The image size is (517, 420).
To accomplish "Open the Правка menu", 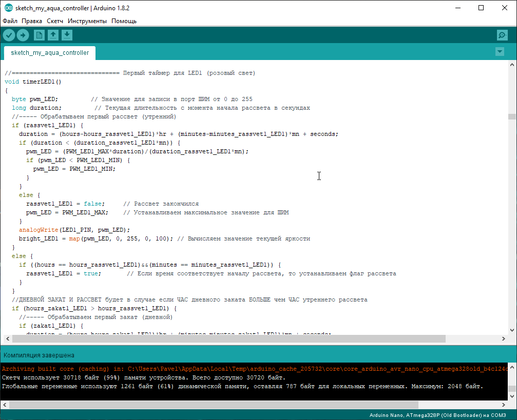I will click(x=32, y=21).
